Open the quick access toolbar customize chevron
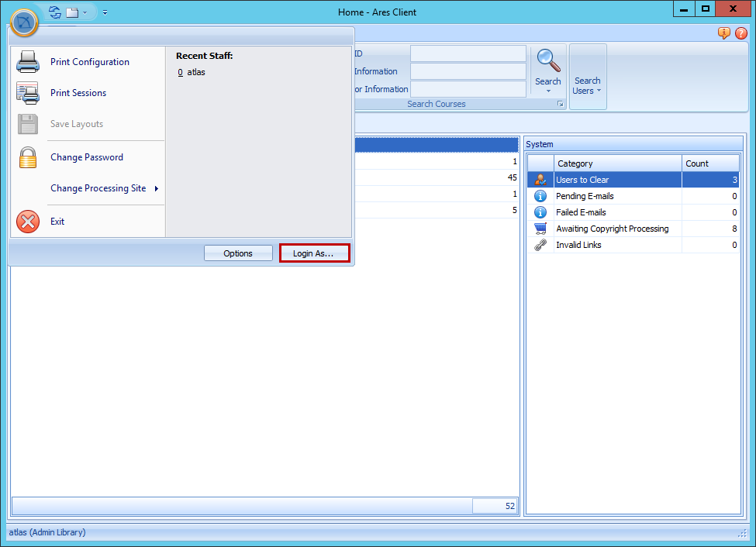 tap(105, 12)
